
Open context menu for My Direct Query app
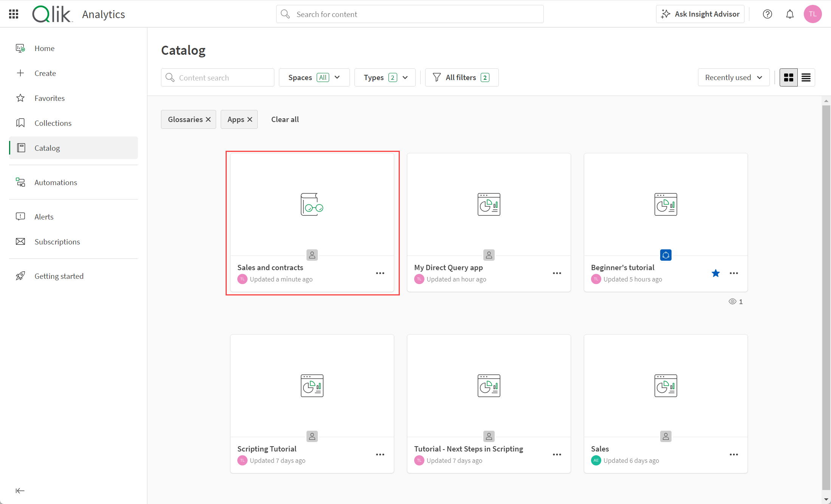pos(557,273)
